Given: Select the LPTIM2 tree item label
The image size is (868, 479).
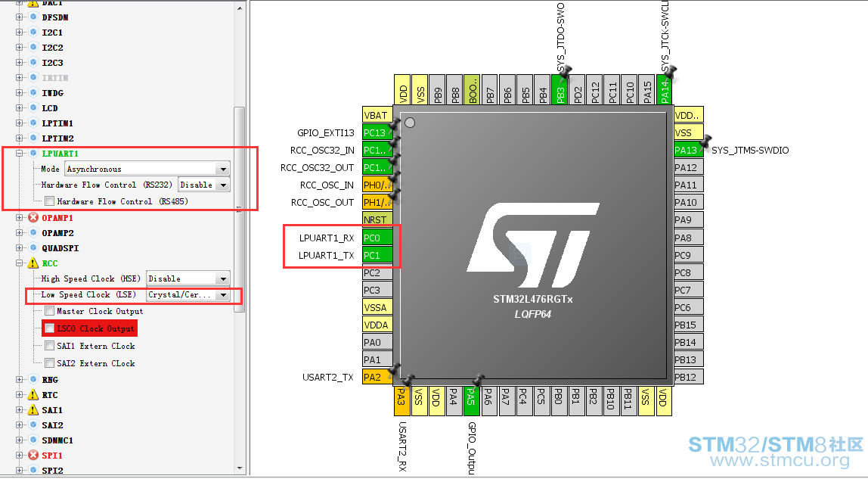Looking at the screenshot, I should click(x=57, y=138).
